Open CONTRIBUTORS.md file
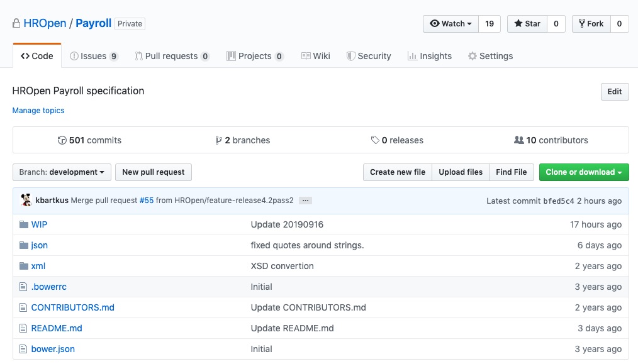This screenshot has width=638, height=364. [x=73, y=307]
